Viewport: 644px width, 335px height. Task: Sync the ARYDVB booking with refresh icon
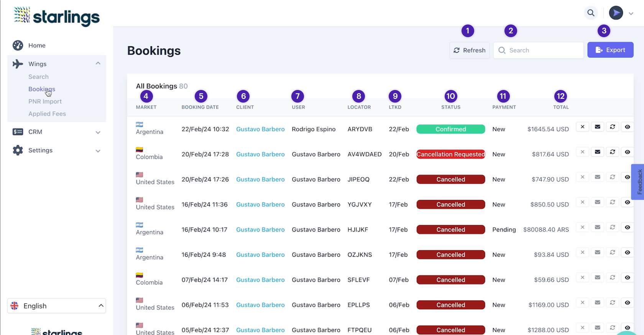(x=612, y=127)
